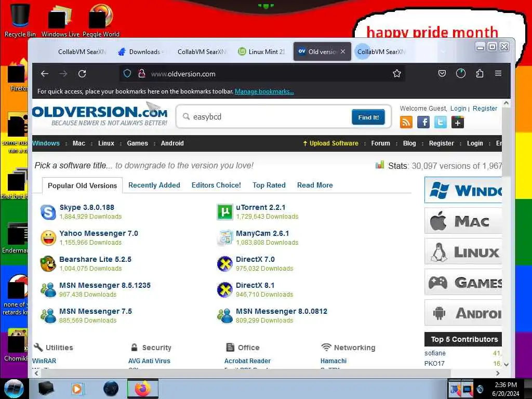Open Firefox extensions puzzle icon

[480, 73]
